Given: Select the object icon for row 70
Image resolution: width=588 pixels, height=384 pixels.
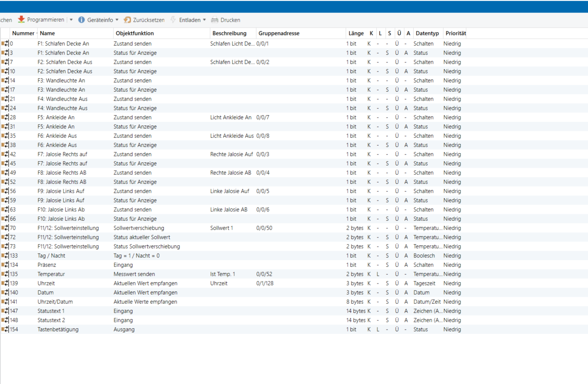Looking at the screenshot, I should pyautogui.click(x=5, y=228).
